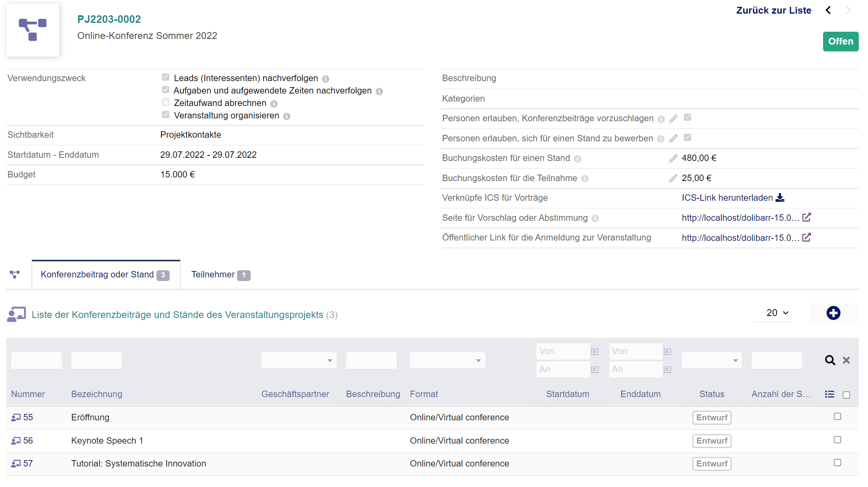Open Enddatum An calendar picker icon
The height and width of the screenshot is (487, 868).
667,369
